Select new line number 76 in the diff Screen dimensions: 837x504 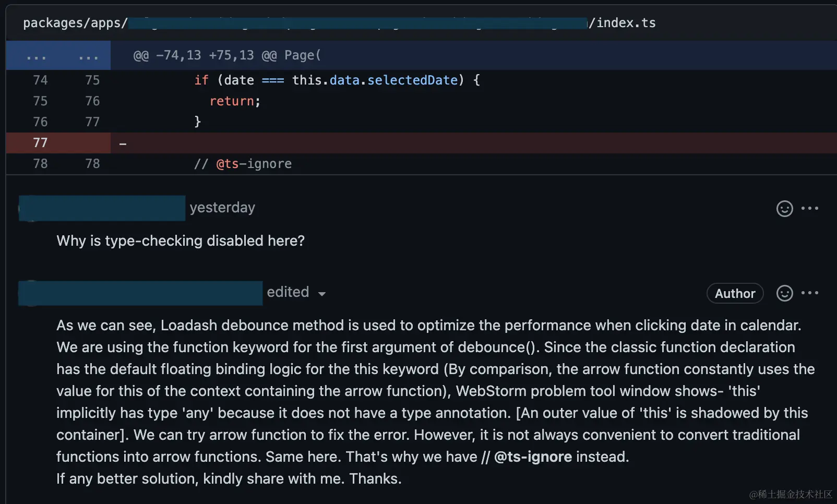click(x=92, y=101)
